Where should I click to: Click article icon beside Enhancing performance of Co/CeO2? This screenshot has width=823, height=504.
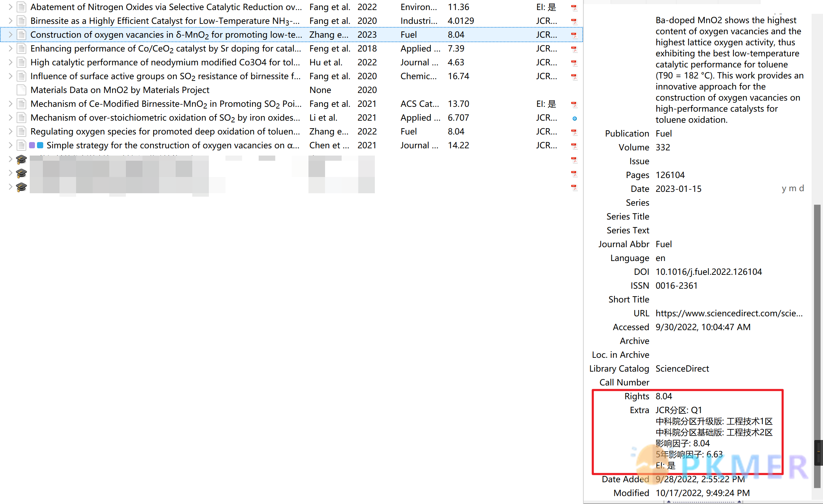21,49
